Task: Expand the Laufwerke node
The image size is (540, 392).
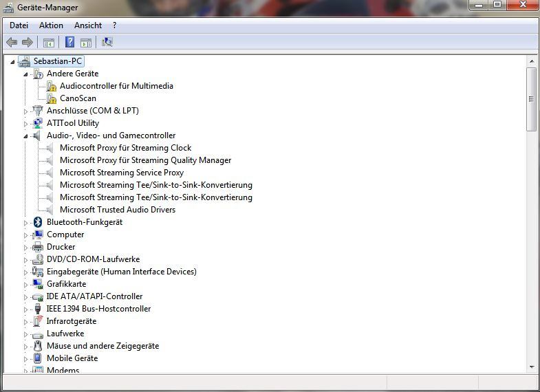Action: (25, 334)
